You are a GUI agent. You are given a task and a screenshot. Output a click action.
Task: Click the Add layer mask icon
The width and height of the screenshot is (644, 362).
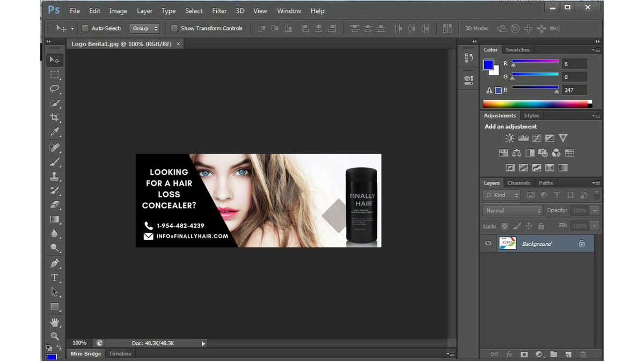pyautogui.click(x=524, y=354)
